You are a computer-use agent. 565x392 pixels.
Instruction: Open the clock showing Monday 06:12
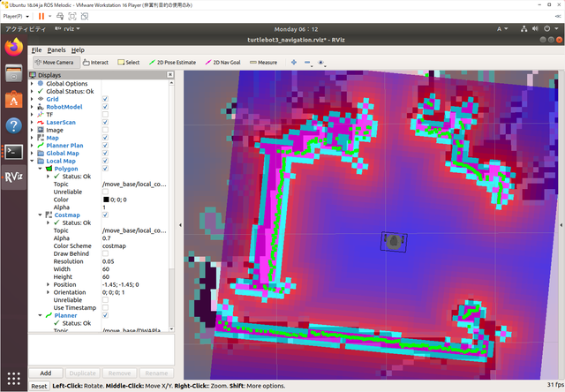click(296, 29)
